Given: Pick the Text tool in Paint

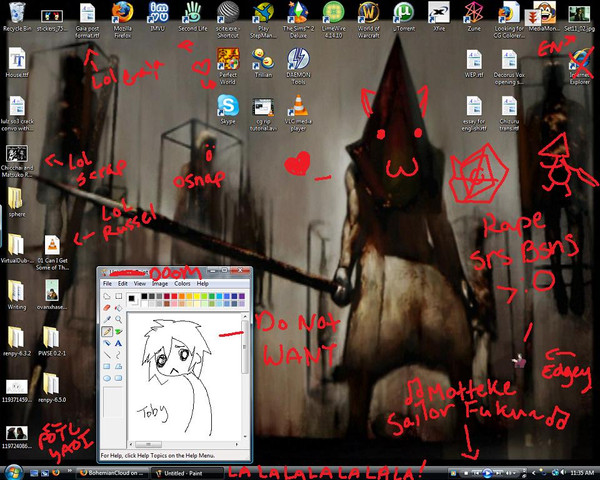Looking at the screenshot, I should point(119,343).
